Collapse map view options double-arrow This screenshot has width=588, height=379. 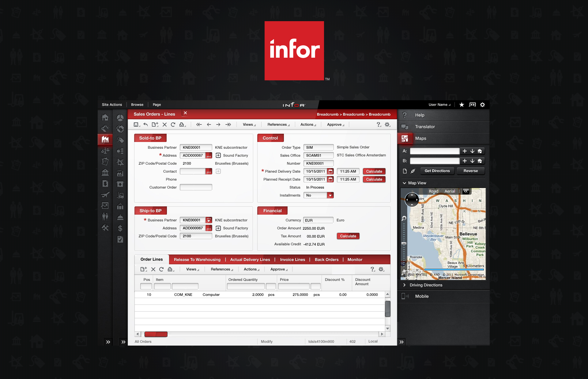(x=466, y=191)
